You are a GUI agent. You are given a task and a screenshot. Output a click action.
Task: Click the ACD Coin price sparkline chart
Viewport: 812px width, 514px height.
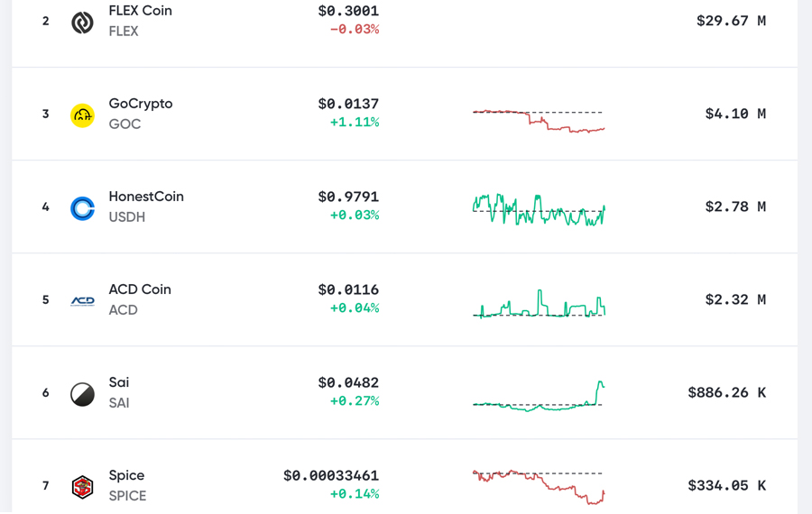[x=539, y=304]
